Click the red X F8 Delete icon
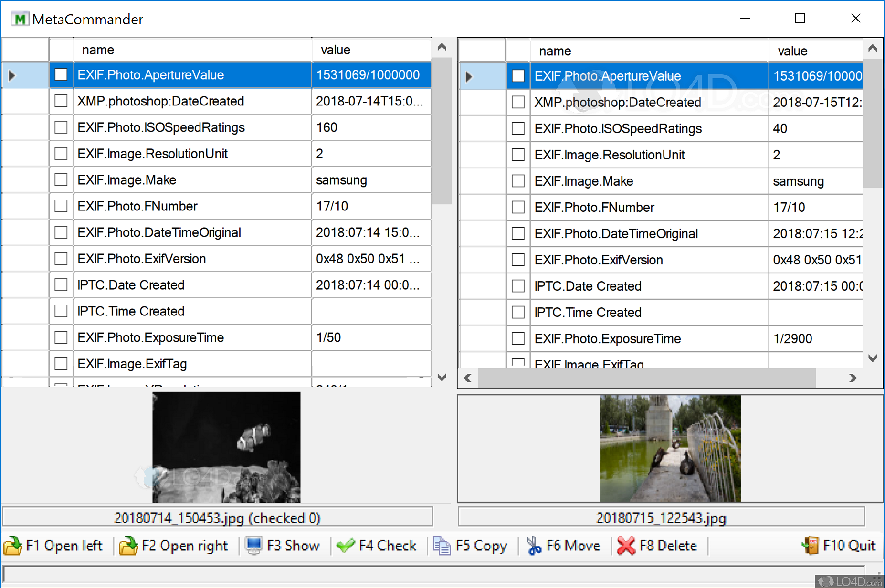Image resolution: width=885 pixels, height=588 pixels. (626, 546)
